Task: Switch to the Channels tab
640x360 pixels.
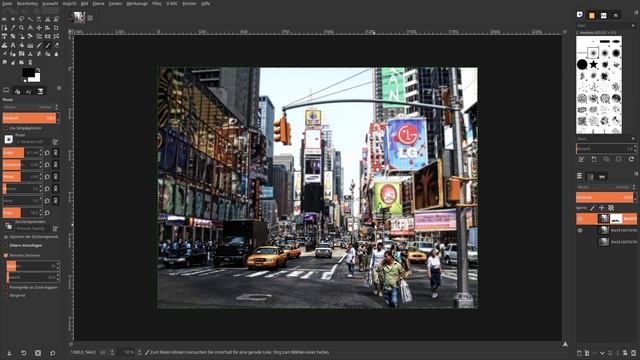Action: [x=591, y=176]
